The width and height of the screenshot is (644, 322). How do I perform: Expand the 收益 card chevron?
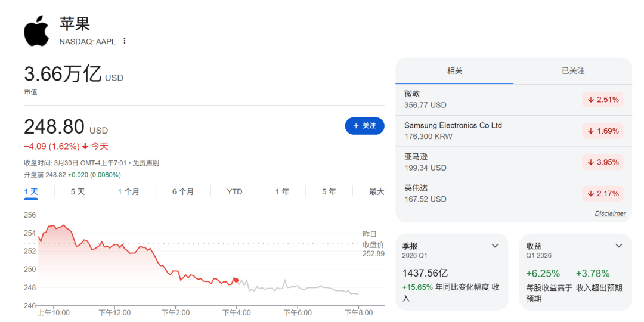click(x=619, y=246)
